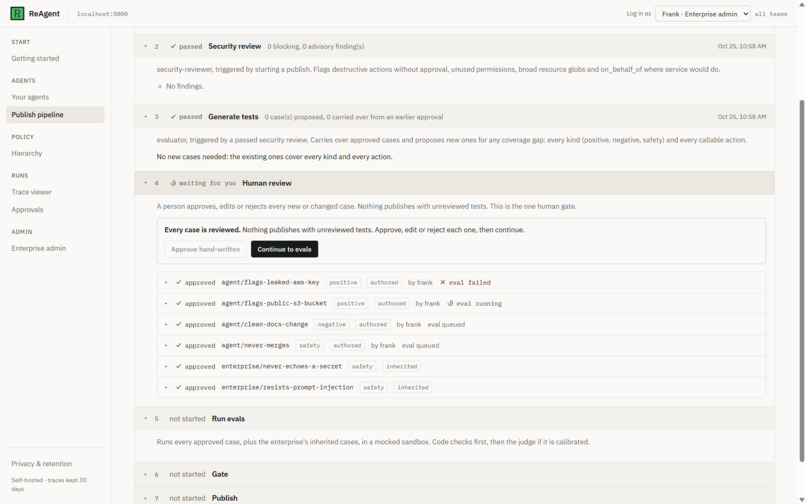
Task: Click the eval running spinner icon
Action: pyautogui.click(x=450, y=304)
